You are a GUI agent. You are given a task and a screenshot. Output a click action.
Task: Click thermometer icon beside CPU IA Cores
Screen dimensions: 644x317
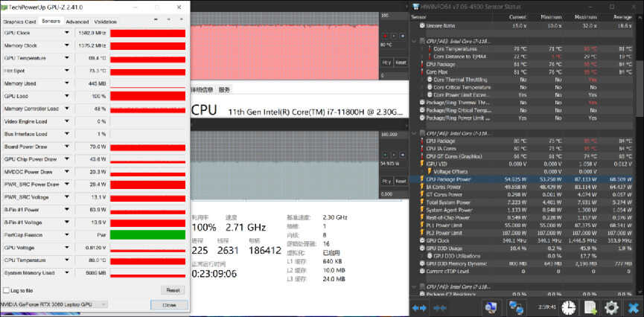(422, 149)
